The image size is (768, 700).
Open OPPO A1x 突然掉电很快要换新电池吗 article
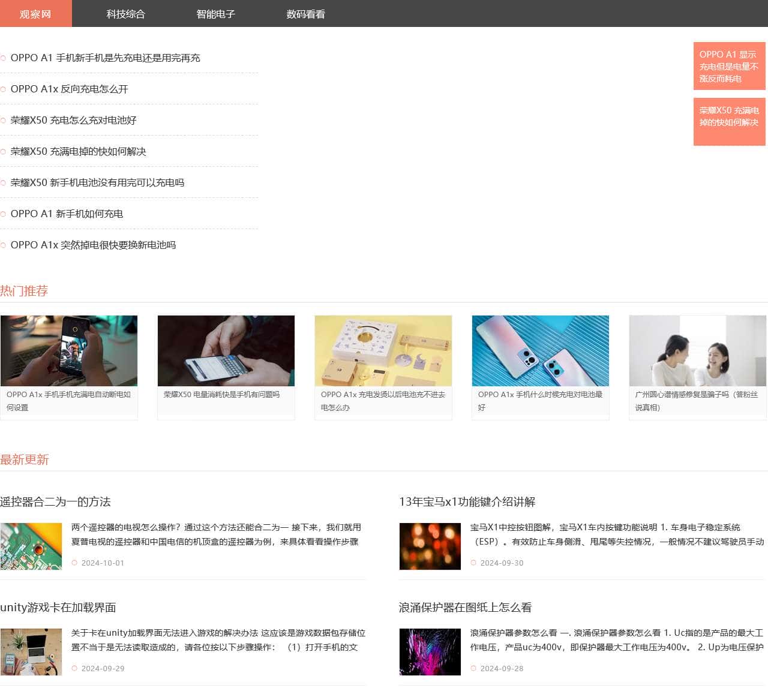pos(93,245)
